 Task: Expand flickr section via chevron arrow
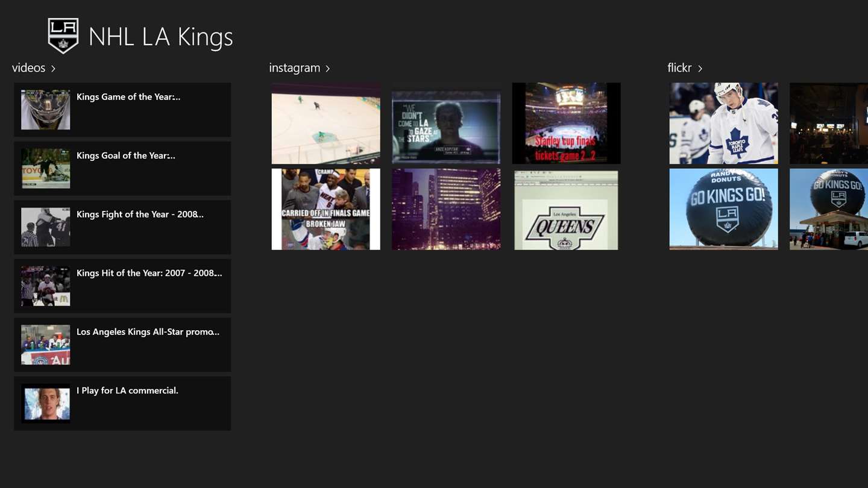point(700,69)
